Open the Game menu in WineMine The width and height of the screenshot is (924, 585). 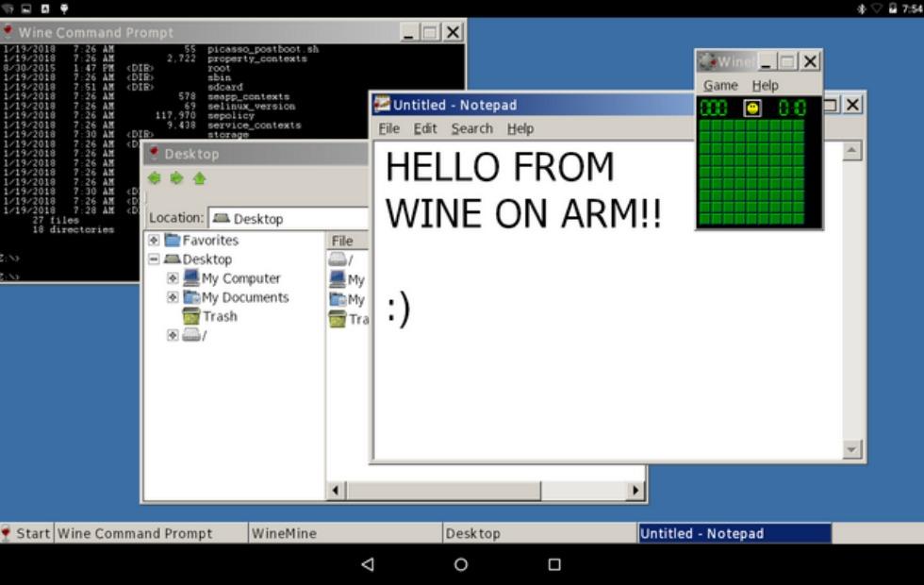[x=720, y=85]
